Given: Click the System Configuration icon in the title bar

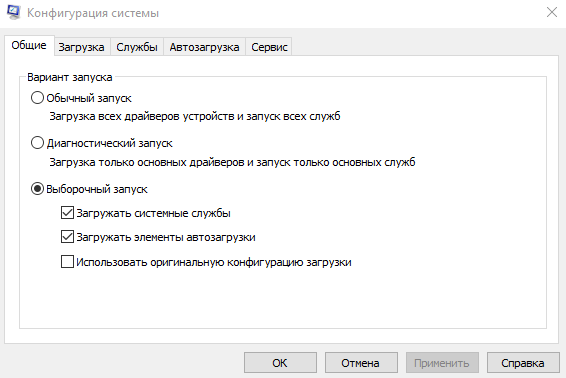Looking at the screenshot, I should click(14, 12).
